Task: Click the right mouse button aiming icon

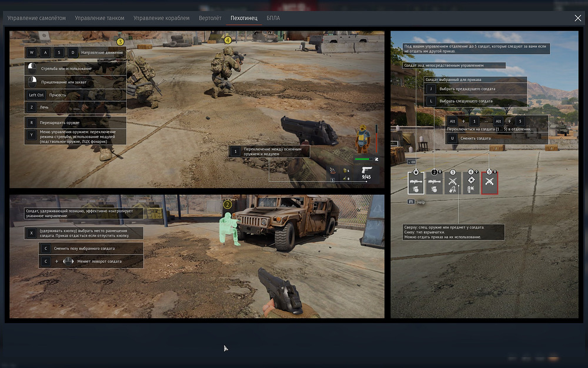Action: tap(32, 82)
